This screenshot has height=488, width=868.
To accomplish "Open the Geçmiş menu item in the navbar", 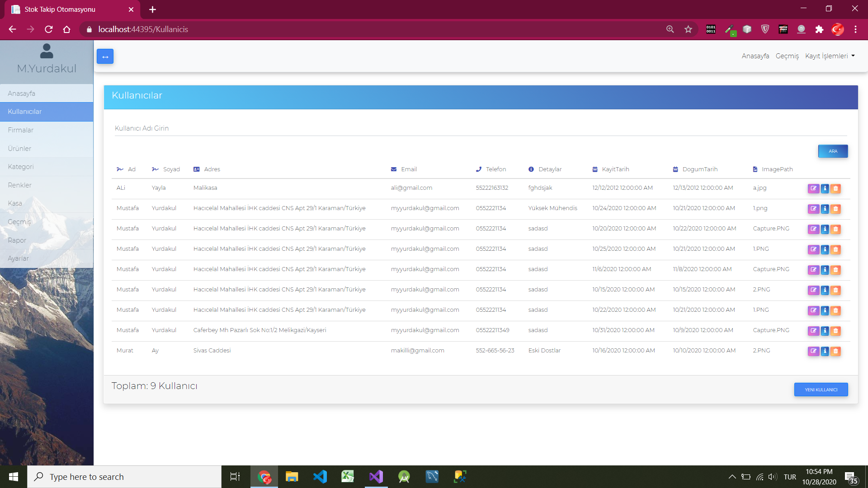I will (788, 56).
